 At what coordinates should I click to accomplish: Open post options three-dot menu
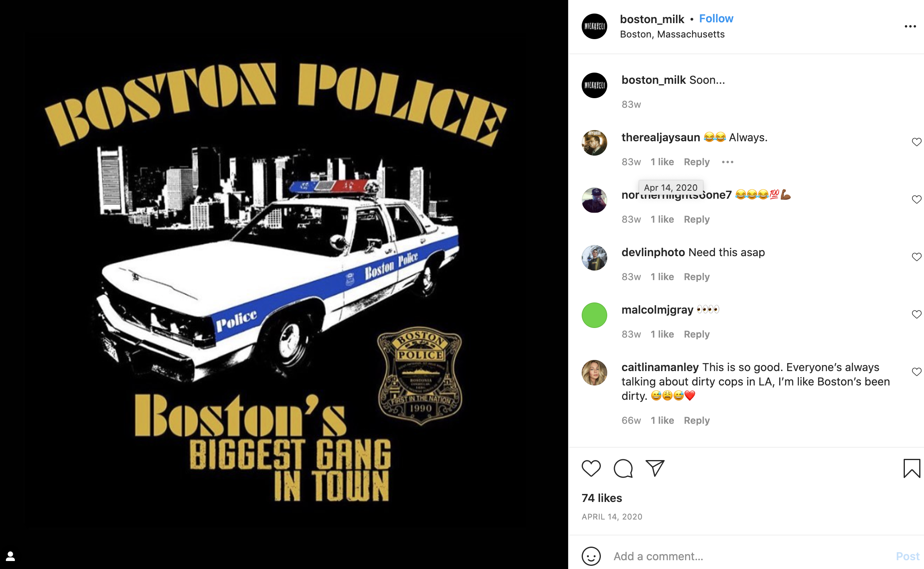[910, 26]
